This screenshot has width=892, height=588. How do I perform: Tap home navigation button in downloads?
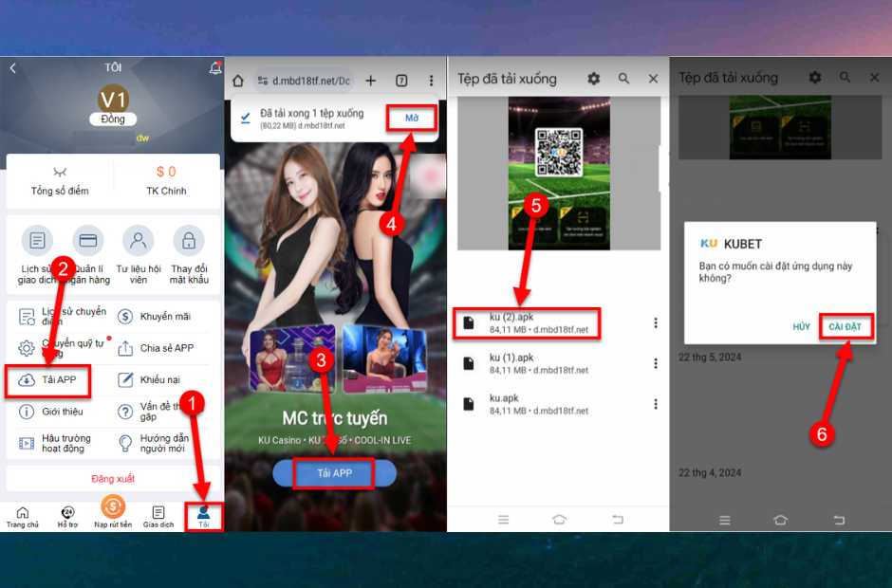559,520
